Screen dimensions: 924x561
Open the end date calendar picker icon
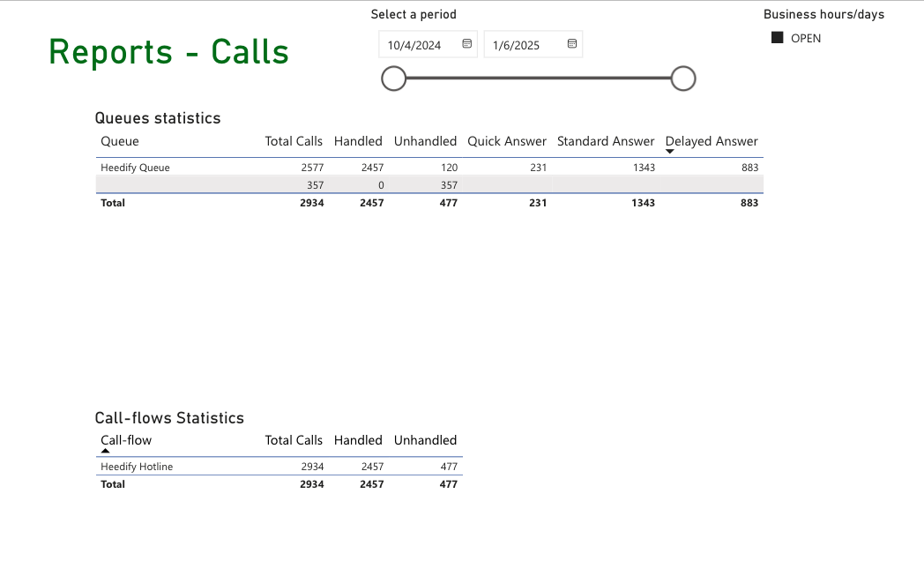click(x=572, y=44)
